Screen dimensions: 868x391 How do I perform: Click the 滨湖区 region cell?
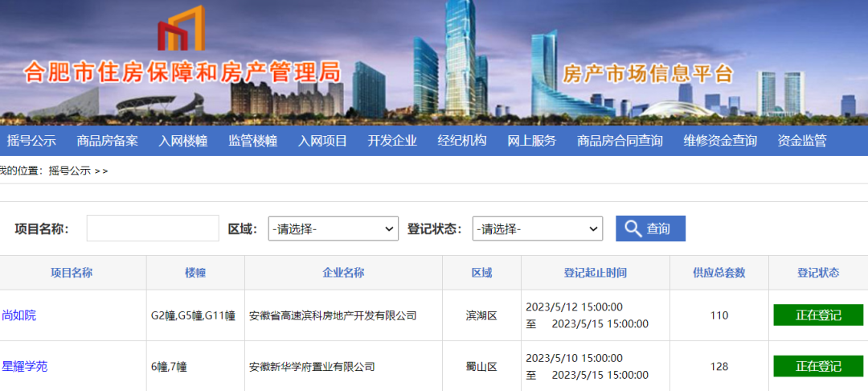click(481, 316)
